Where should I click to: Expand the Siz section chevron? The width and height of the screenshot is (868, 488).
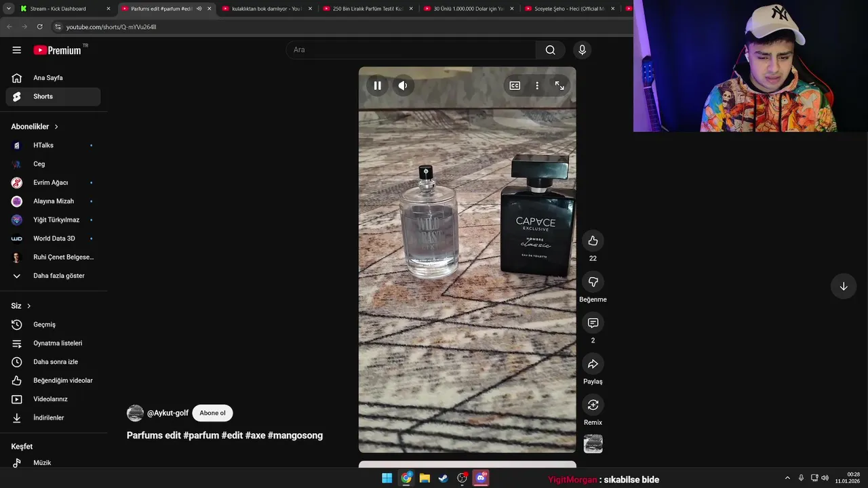click(28, 306)
